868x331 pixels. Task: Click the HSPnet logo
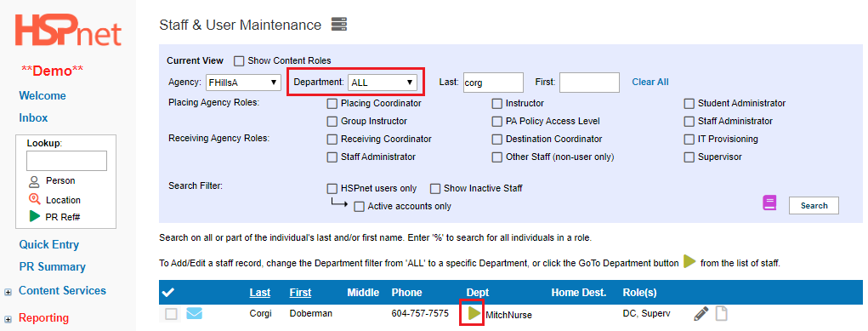point(68,31)
